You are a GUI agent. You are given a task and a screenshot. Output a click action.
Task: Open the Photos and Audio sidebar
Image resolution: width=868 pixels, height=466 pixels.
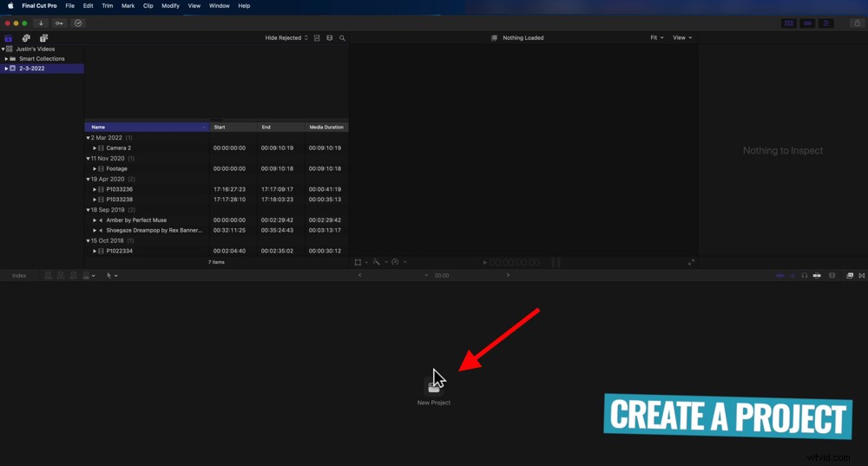[26, 38]
